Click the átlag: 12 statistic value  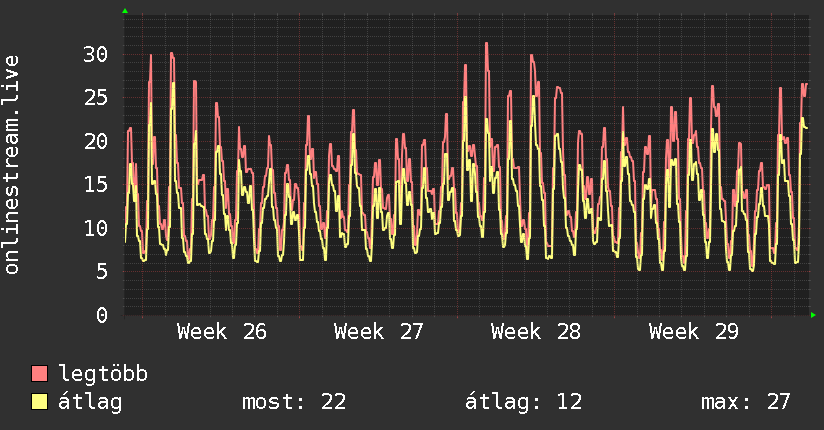523,402
